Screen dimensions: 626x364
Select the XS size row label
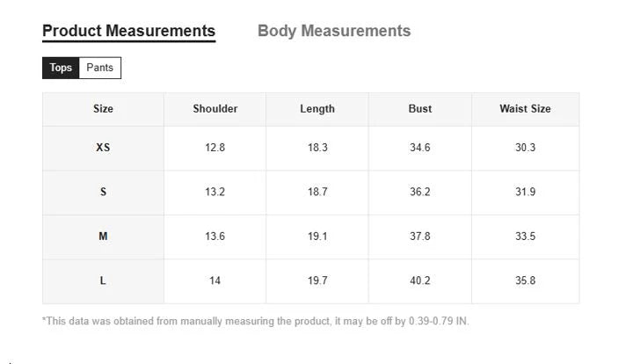click(x=103, y=148)
